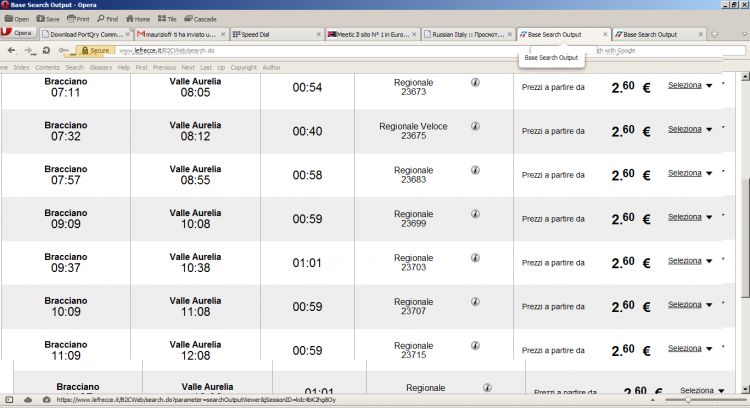Expand Seleziona for the 09:09 Bracciano train

pyautogui.click(x=690, y=217)
